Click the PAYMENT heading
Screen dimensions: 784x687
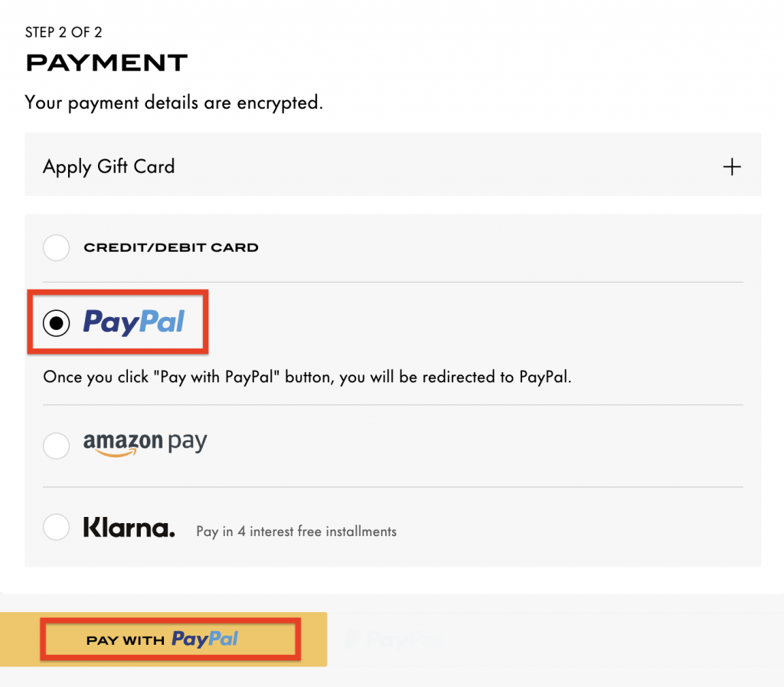tap(106, 63)
